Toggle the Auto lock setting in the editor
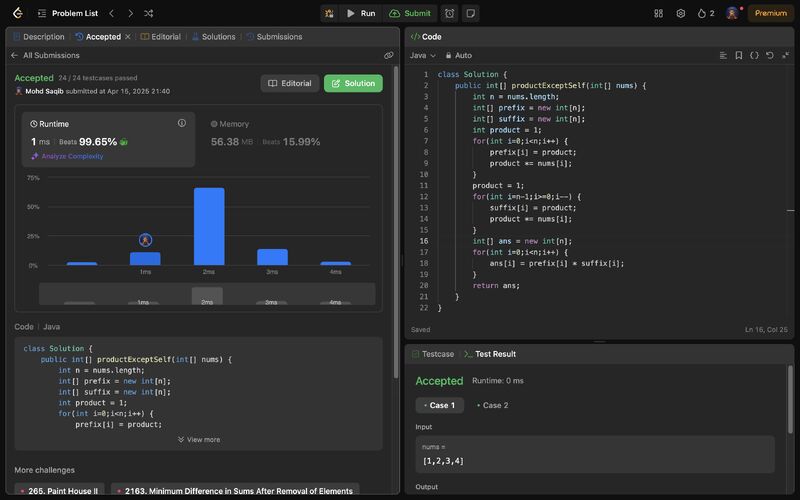Image resolution: width=800 pixels, height=500 pixels. 458,55
